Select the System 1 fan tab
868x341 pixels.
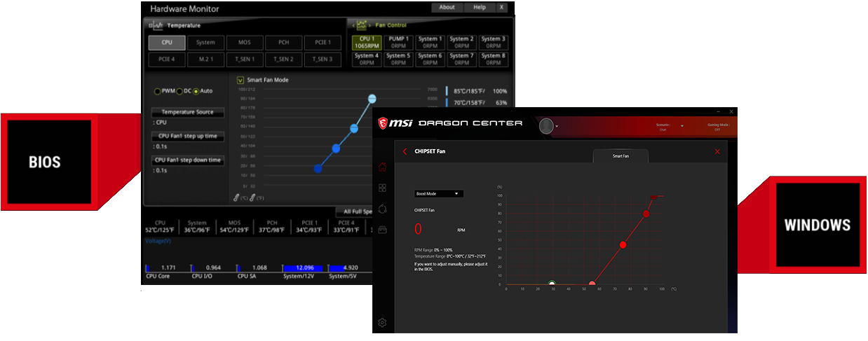coord(430,42)
